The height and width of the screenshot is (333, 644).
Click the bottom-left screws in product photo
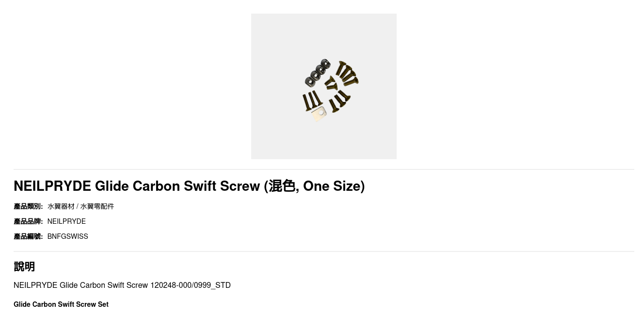[312, 101]
